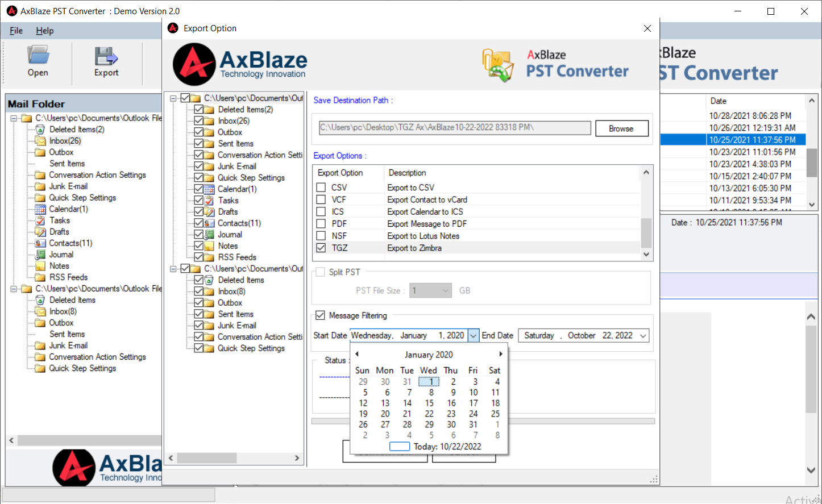
Task: Uncheck Inbox(26) in export folder tree
Action: [198, 121]
